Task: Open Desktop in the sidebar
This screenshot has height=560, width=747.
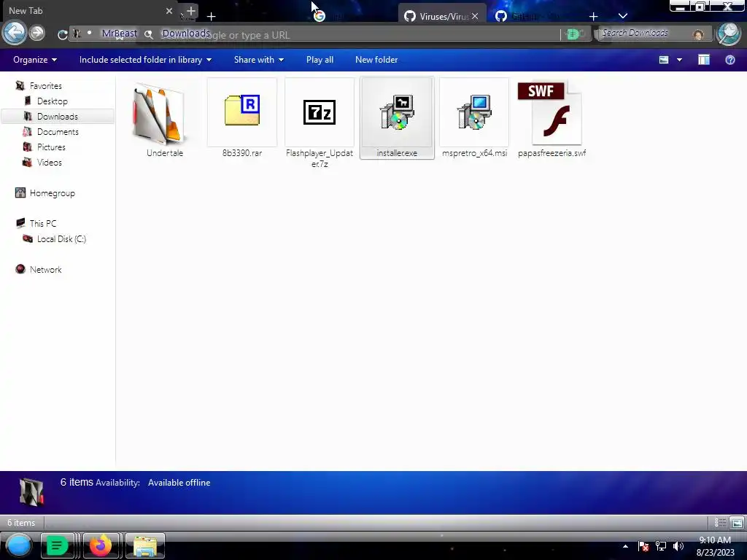Action: click(x=52, y=101)
